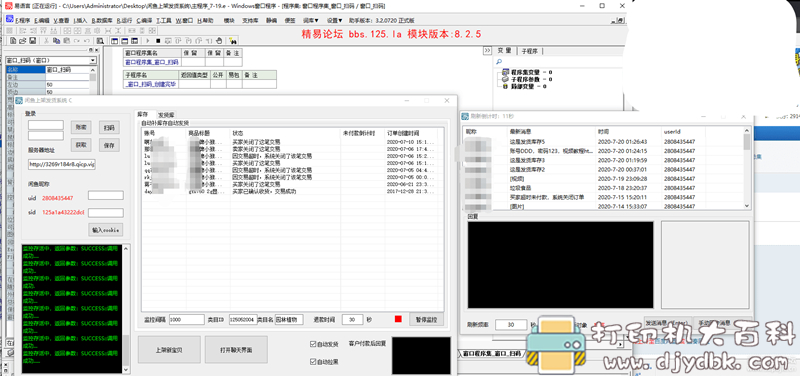Open the 词库 dropdown menu
800x376 pixels.
tap(311, 21)
